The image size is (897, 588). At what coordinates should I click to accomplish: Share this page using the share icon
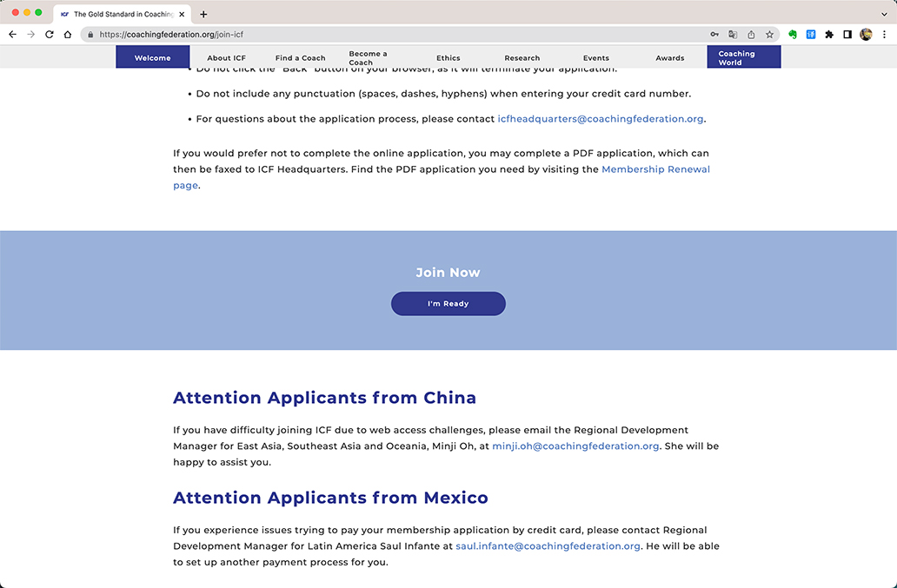pos(751,35)
